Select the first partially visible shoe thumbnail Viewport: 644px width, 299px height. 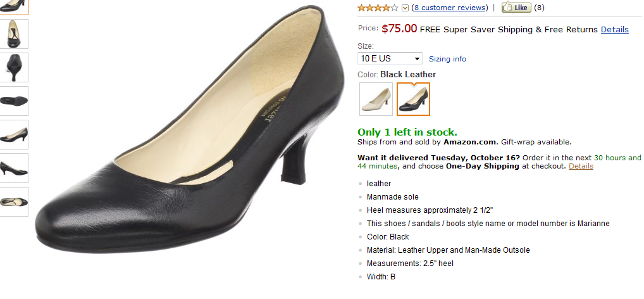pos(14,5)
